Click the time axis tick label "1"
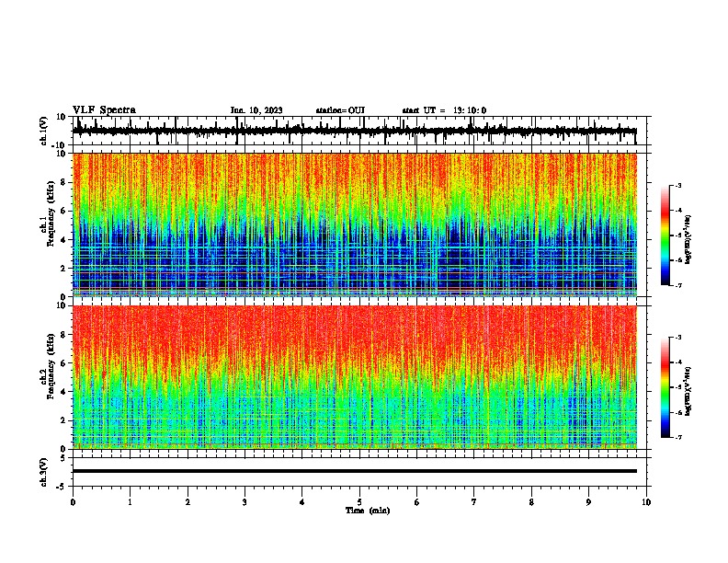728x563 pixels. [x=130, y=502]
